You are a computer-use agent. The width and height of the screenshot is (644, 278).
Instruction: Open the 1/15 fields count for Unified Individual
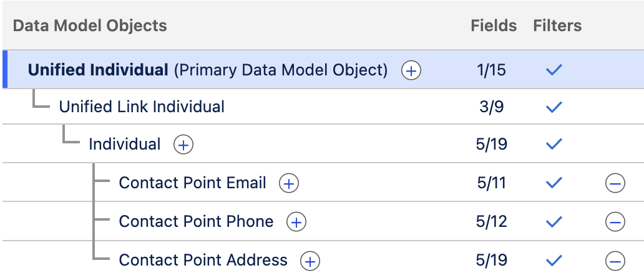491,70
